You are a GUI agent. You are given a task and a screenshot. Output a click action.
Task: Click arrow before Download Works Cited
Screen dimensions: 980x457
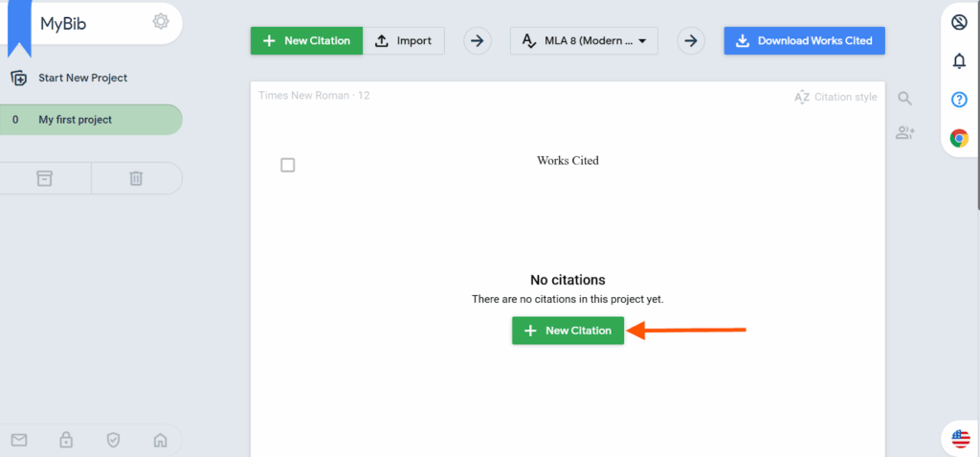click(691, 40)
